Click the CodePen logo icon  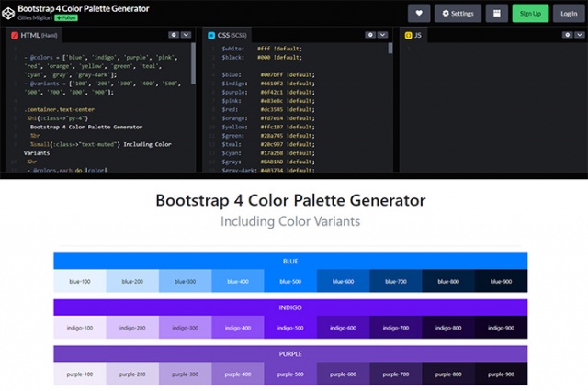8,14
